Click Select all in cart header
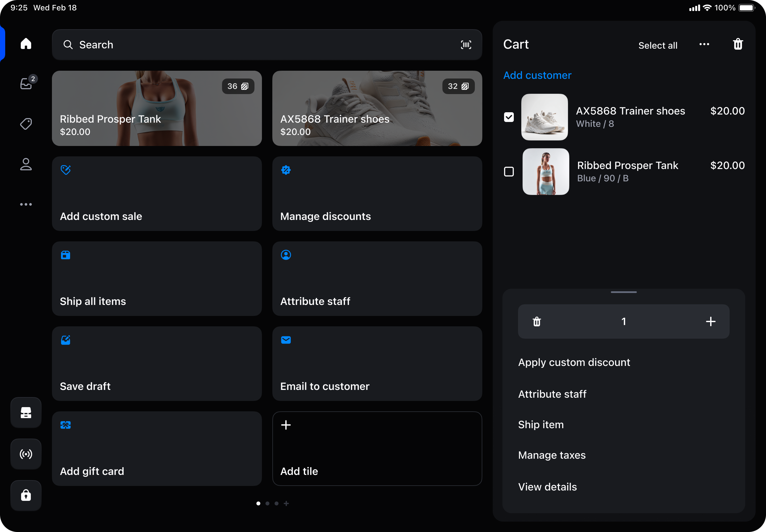The height and width of the screenshot is (532, 766). point(658,45)
